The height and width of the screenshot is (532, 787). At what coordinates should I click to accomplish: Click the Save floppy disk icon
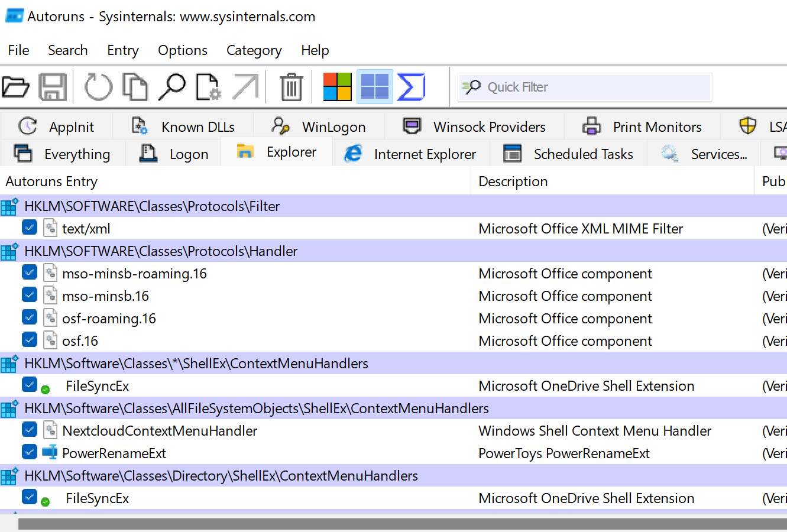tap(53, 87)
